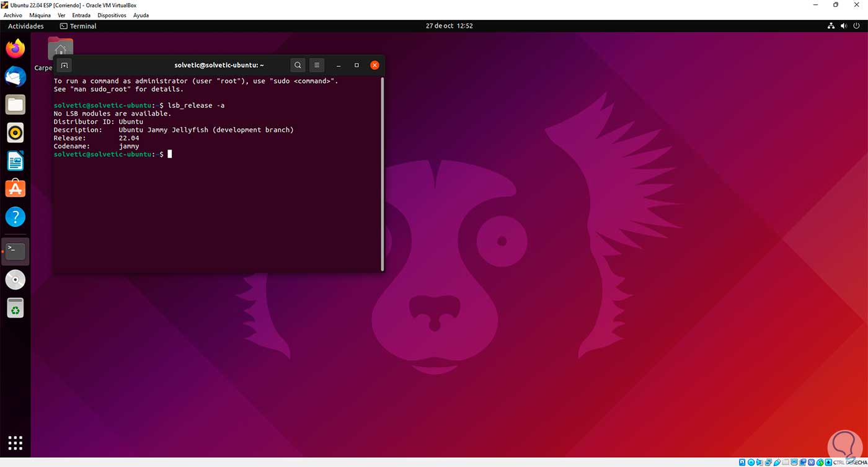Click Actividades in the top bar

click(x=26, y=26)
